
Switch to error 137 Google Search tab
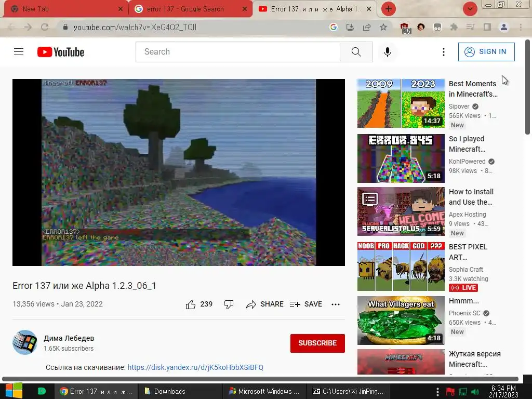(191, 9)
